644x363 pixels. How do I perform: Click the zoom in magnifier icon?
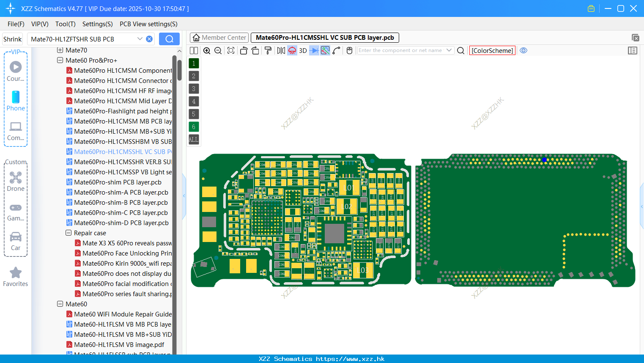click(207, 51)
